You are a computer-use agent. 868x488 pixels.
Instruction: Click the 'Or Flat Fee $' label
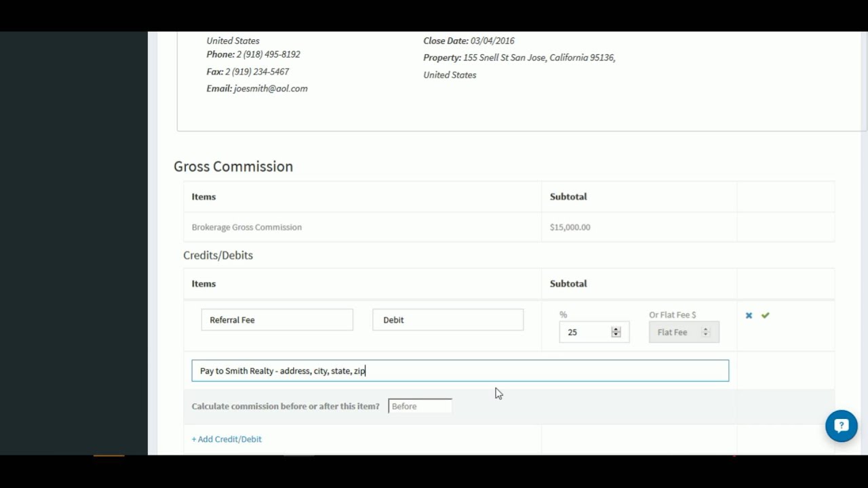coord(673,315)
